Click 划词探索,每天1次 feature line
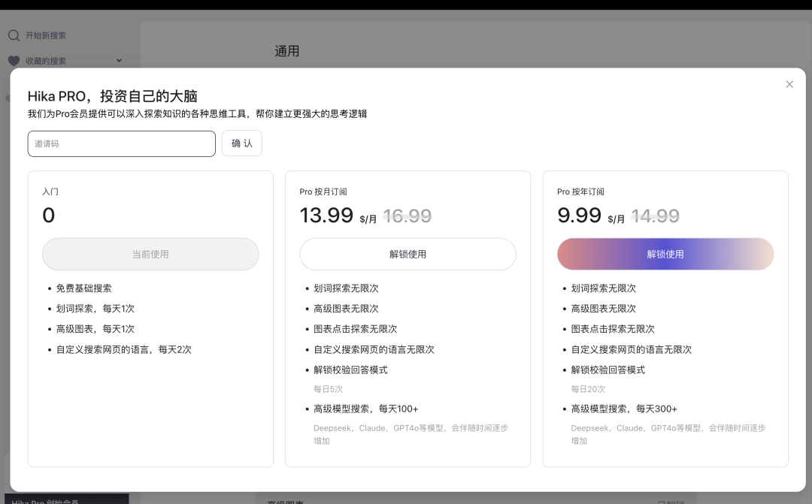 95,309
